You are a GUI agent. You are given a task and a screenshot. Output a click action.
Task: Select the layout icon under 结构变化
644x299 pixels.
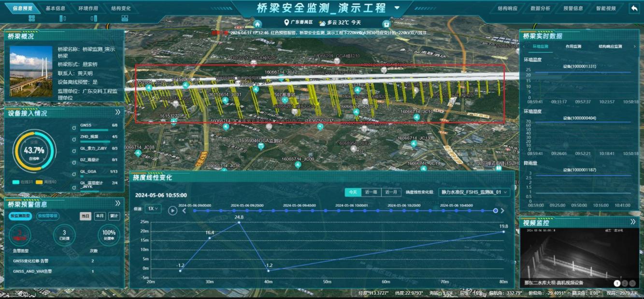tap(125, 18)
